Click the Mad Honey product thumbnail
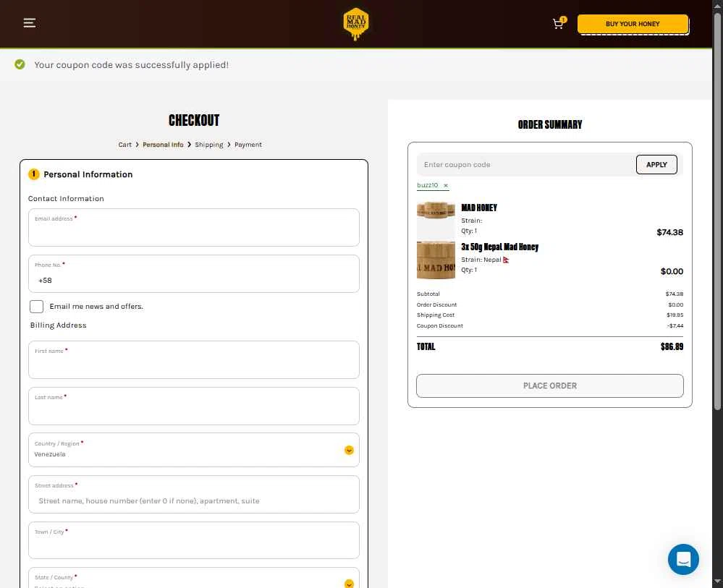This screenshot has width=723, height=588. coord(436,220)
